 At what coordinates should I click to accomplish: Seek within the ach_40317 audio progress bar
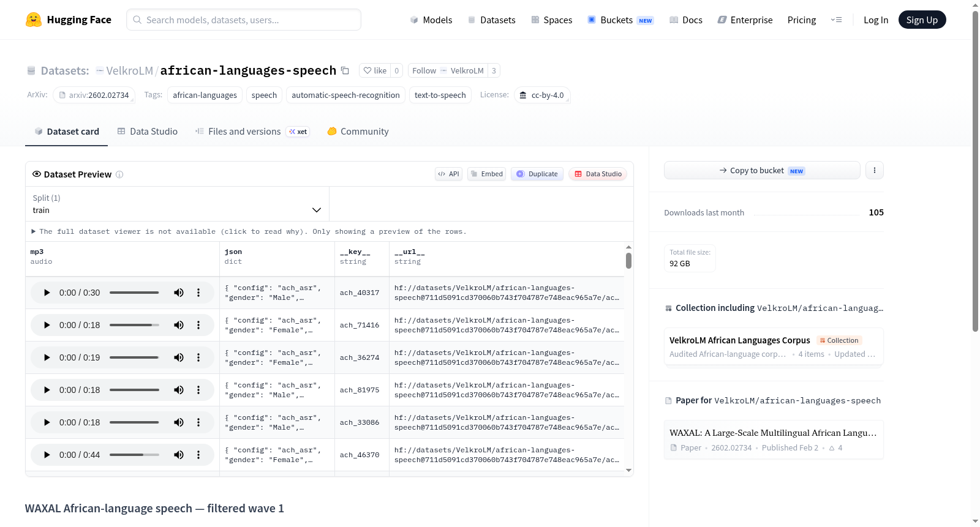[x=134, y=293]
